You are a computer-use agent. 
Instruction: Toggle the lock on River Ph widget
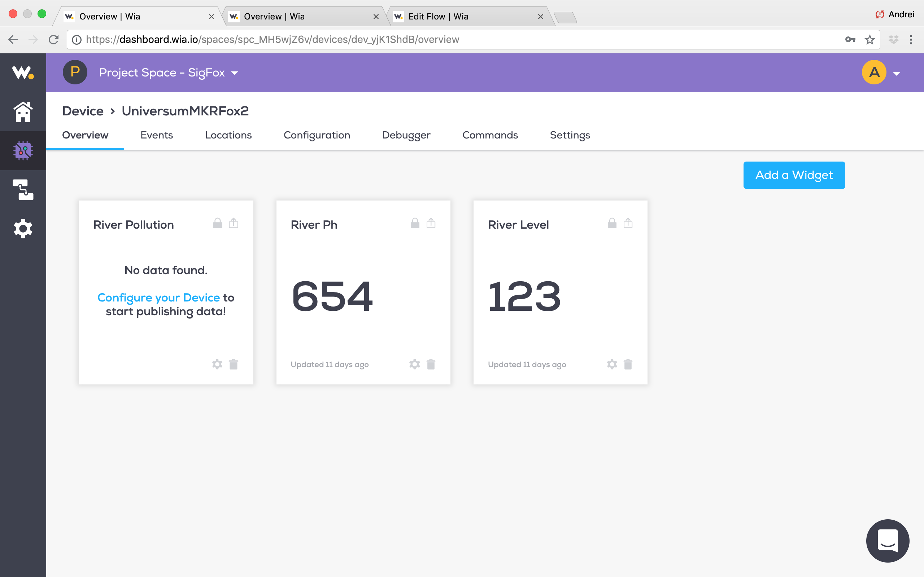[x=415, y=223]
